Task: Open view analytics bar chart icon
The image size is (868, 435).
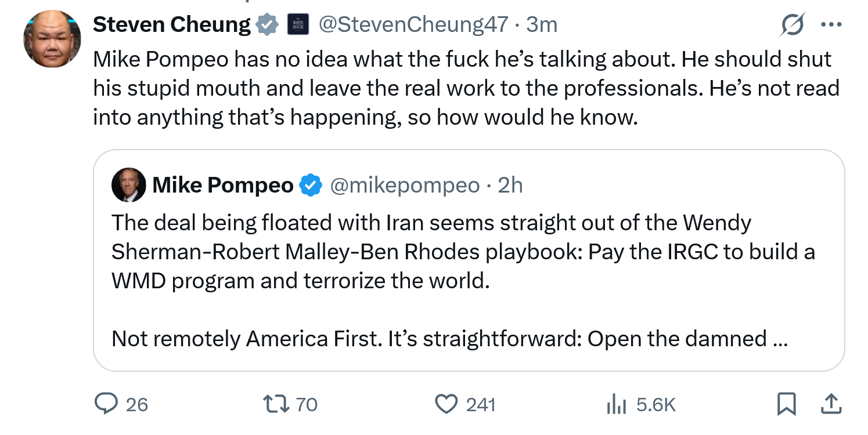Action: click(x=617, y=404)
